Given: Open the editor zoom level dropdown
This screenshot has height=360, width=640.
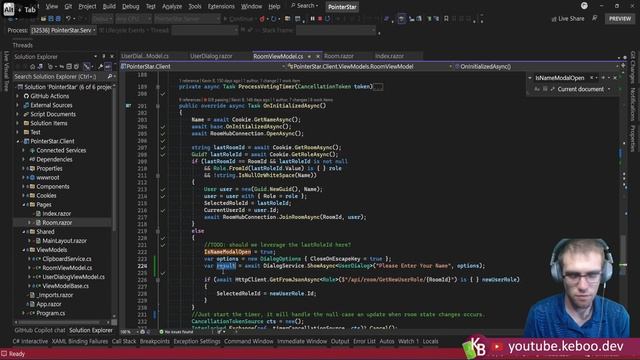Looking at the screenshot, I should pos(130,332).
